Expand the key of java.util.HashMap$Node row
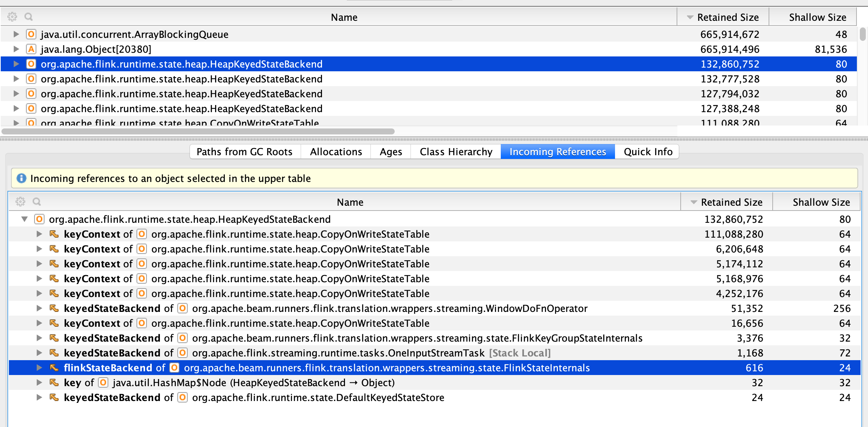The height and width of the screenshot is (427, 868). pyautogui.click(x=39, y=382)
